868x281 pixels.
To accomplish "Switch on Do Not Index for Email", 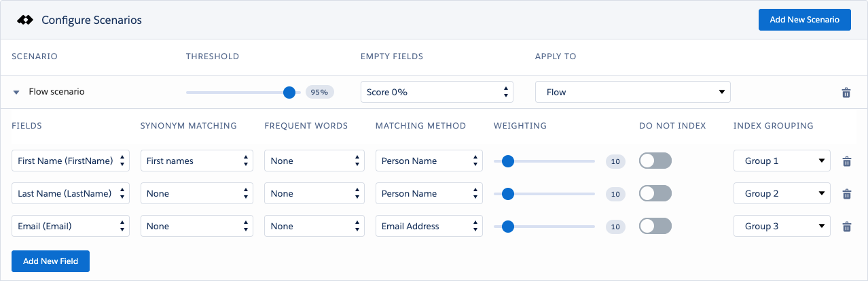I will coord(655,226).
